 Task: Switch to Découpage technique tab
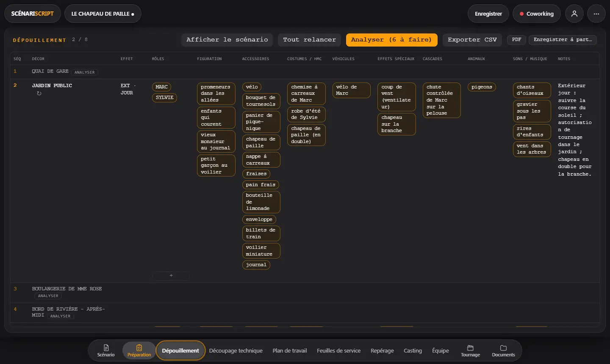(236, 350)
